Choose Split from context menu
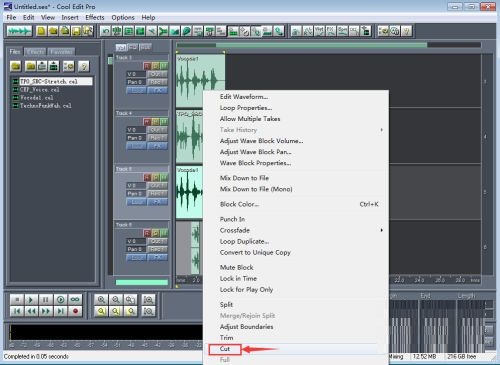Viewport: 500px width, 365px height. 226,304
